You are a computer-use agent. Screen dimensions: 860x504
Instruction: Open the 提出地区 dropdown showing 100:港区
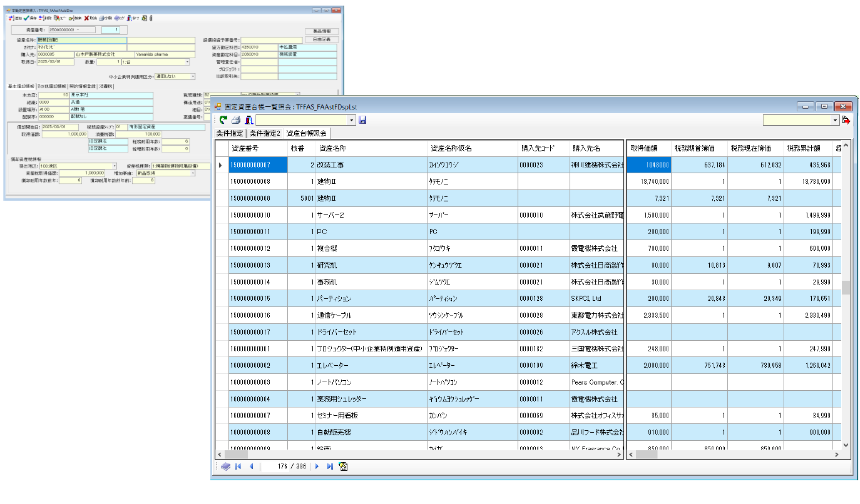click(x=115, y=166)
